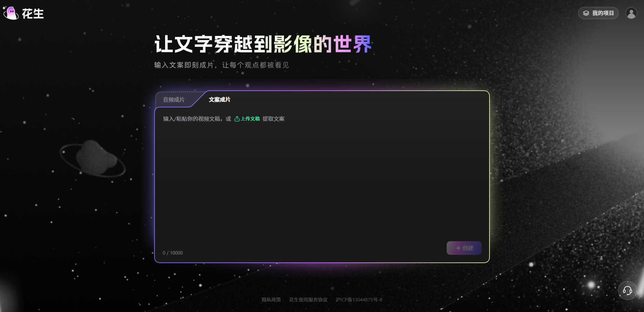644x312 pixels.
Task: Open the 花生使用服务协议 agreement link
Action: click(308, 300)
